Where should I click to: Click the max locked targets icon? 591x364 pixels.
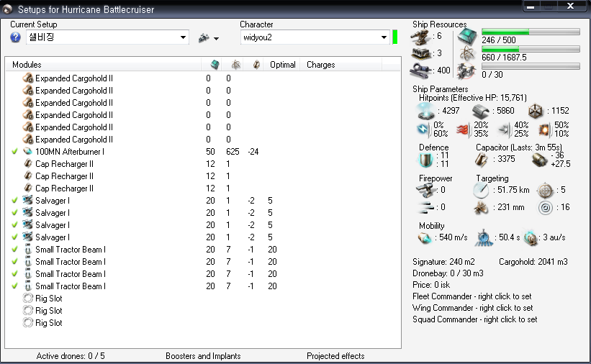coord(545,191)
